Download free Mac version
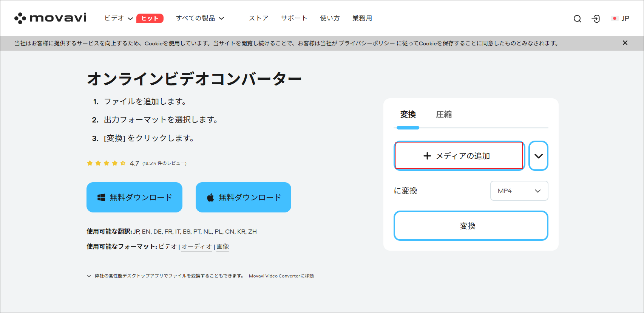644x313 pixels. point(243,197)
